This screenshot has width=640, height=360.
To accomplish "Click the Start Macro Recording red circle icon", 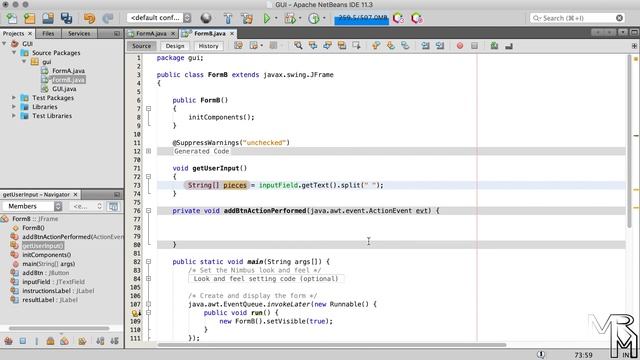I will tap(460, 46).
